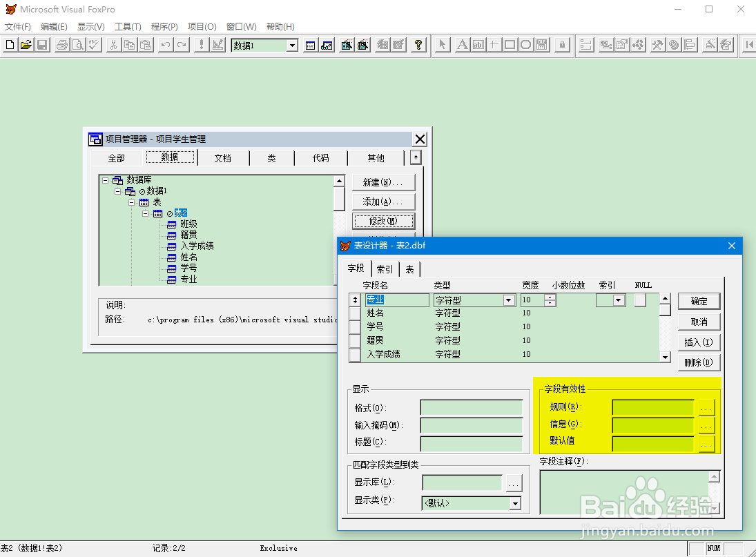Click the New file toolbar icon
Image resolution: width=756 pixels, height=557 pixels.
pos(10,46)
